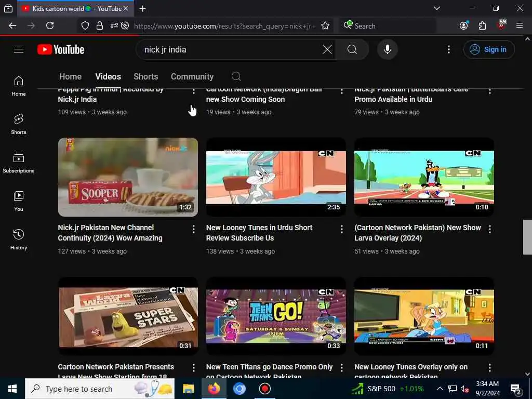Open options for Butterbean's Cafe Promo video
Viewport: 532px width, 399px height.
coord(489,91)
